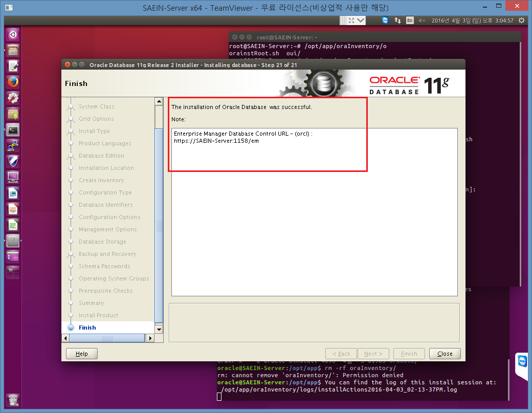The width and height of the screenshot is (532, 413).
Task: Click the step list scroll-up arrow
Action: tap(159, 101)
